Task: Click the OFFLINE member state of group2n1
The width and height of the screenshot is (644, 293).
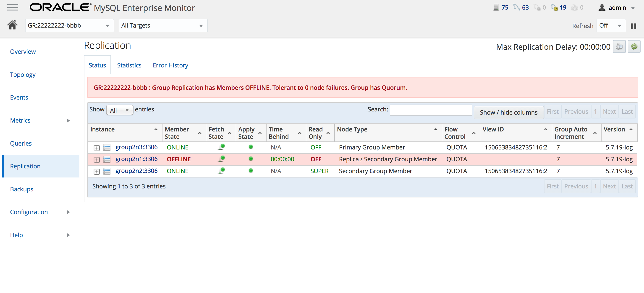Action: click(178, 159)
